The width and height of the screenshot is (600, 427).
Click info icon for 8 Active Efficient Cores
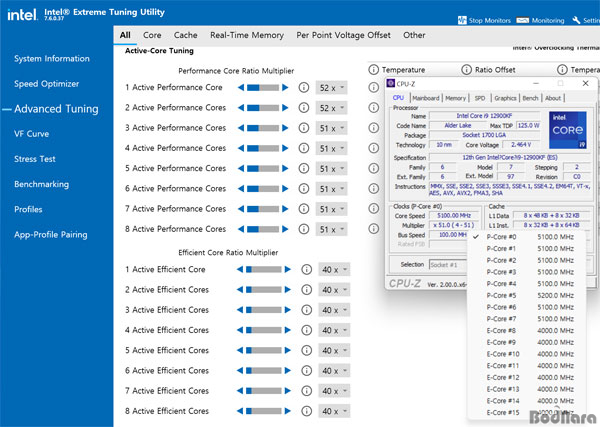click(307, 411)
